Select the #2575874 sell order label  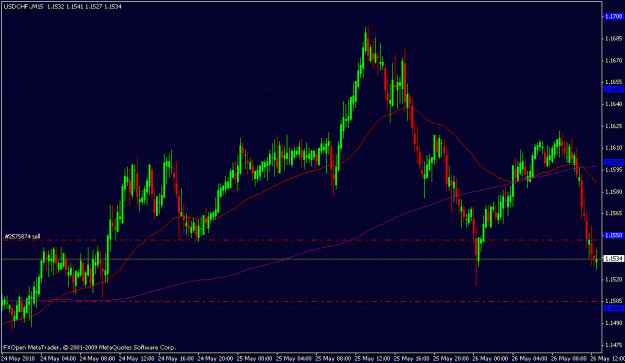pos(22,236)
